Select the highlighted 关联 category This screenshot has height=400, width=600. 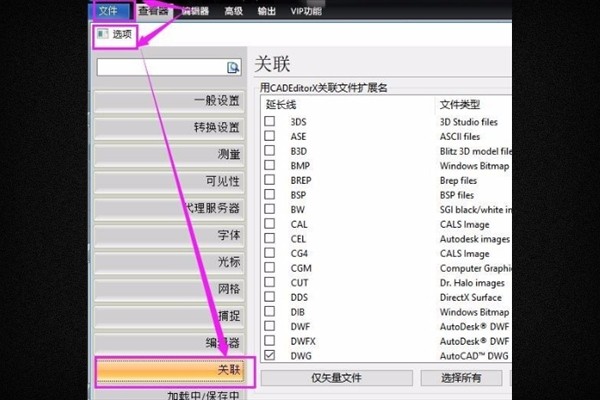coord(170,370)
